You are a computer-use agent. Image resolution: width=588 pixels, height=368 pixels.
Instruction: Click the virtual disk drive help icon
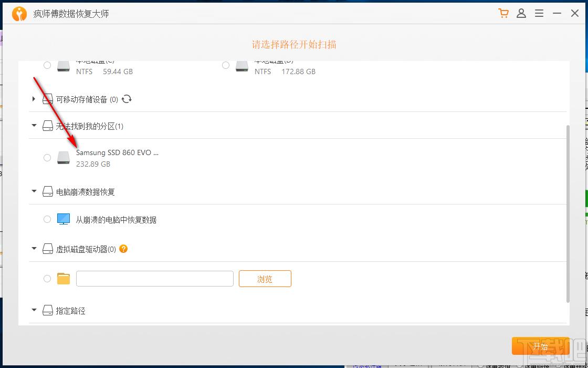point(123,249)
